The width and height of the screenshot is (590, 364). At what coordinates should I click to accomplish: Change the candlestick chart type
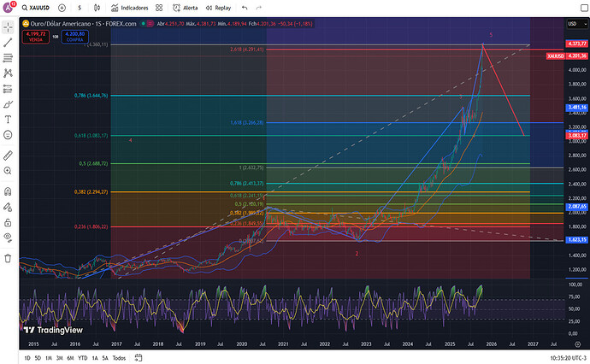coord(97,8)
